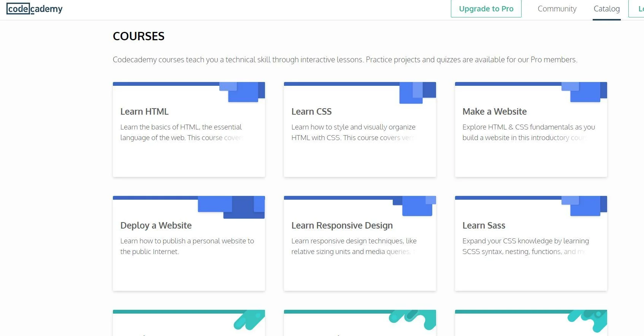
Task: Click the 'Codecademy courses teach you' intro sentence
Action: tap(345, 60)
